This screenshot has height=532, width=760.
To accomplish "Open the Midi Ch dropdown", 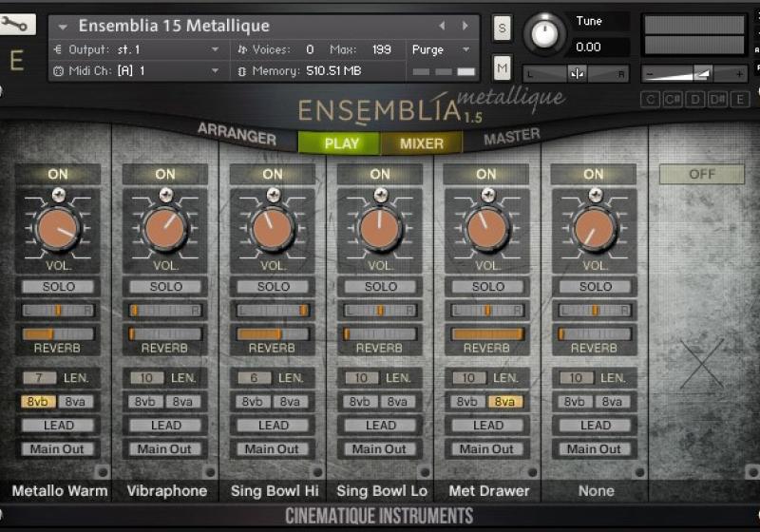I will (x=215, y=70).
